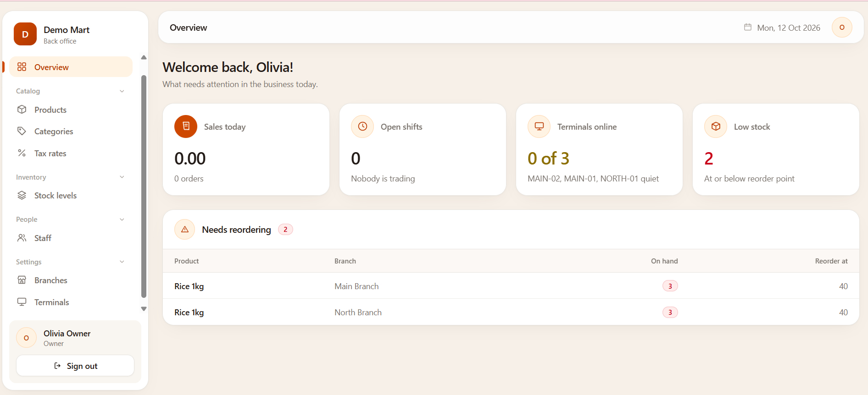
Task: Collapse the Catalog section chevron
Action: (122, 91)
